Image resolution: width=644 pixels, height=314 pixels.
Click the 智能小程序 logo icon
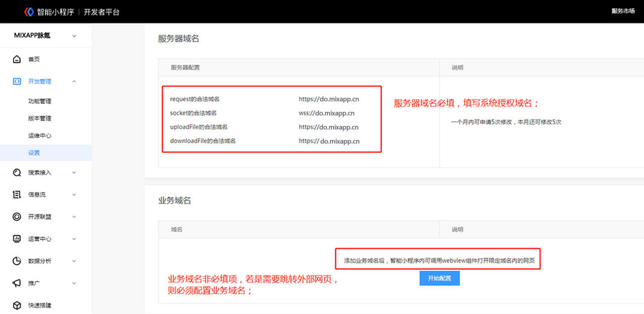click(x=28, y=11)
